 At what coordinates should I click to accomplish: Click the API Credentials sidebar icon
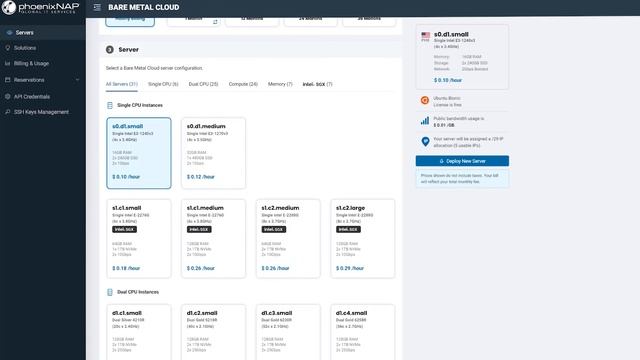coord(8,96)
